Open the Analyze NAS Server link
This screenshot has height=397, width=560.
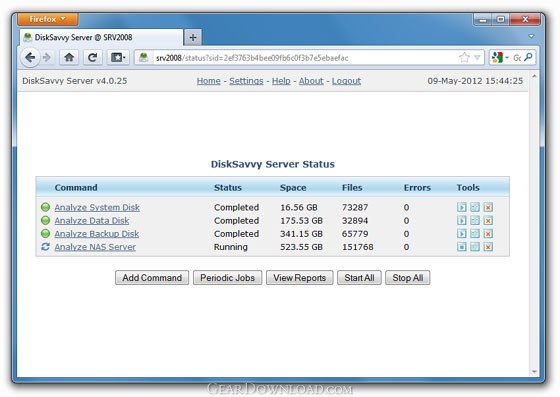click(95, 247)
